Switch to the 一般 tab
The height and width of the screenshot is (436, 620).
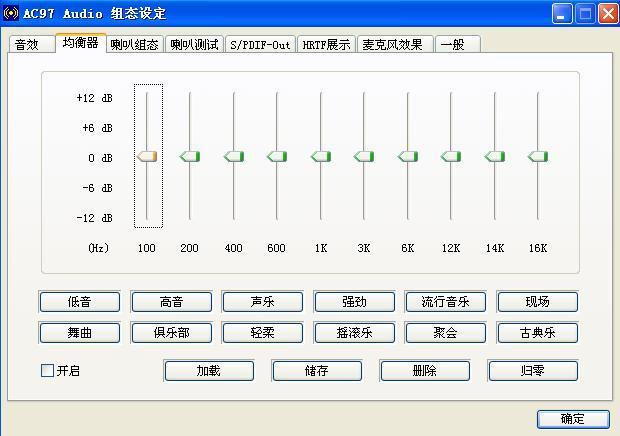[x=457, y=45]
